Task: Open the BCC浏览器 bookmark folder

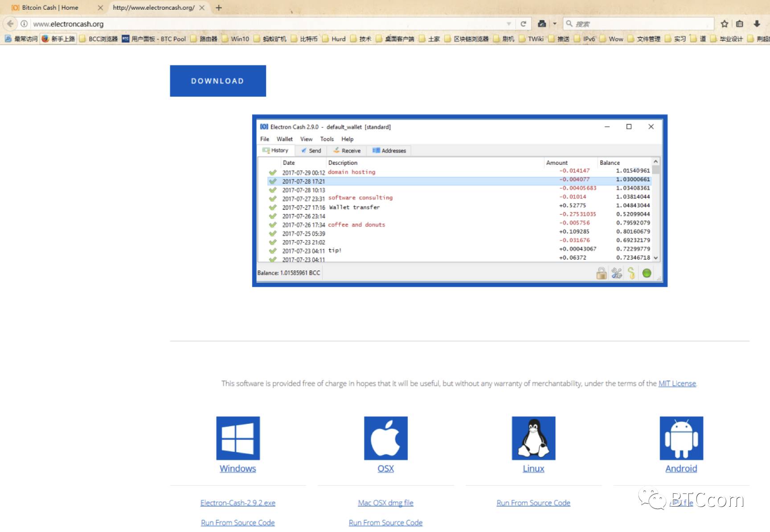Action: point(98,39)
